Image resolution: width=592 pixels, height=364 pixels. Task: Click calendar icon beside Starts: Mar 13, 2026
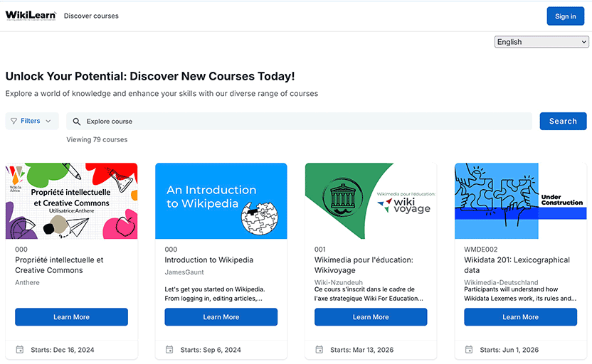click(x=319, y=350)
